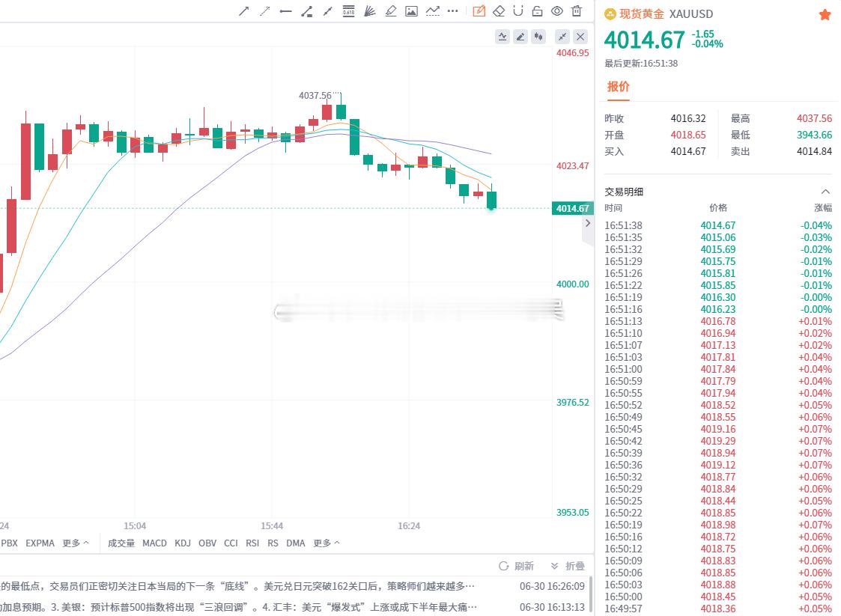Select the 成交量 sub-indicator
The width and height of the screenshot is (841, 616).
pyautogui.click(x=121, y=543)
